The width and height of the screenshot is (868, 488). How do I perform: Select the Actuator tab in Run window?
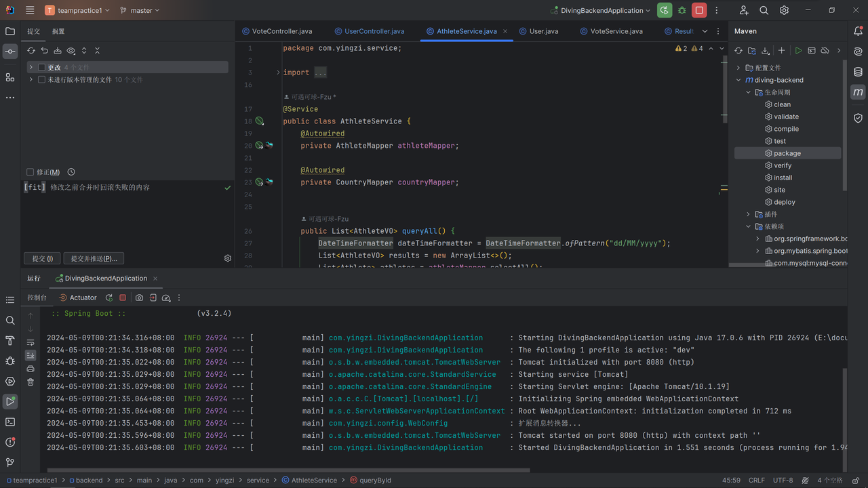pos(77,298)
